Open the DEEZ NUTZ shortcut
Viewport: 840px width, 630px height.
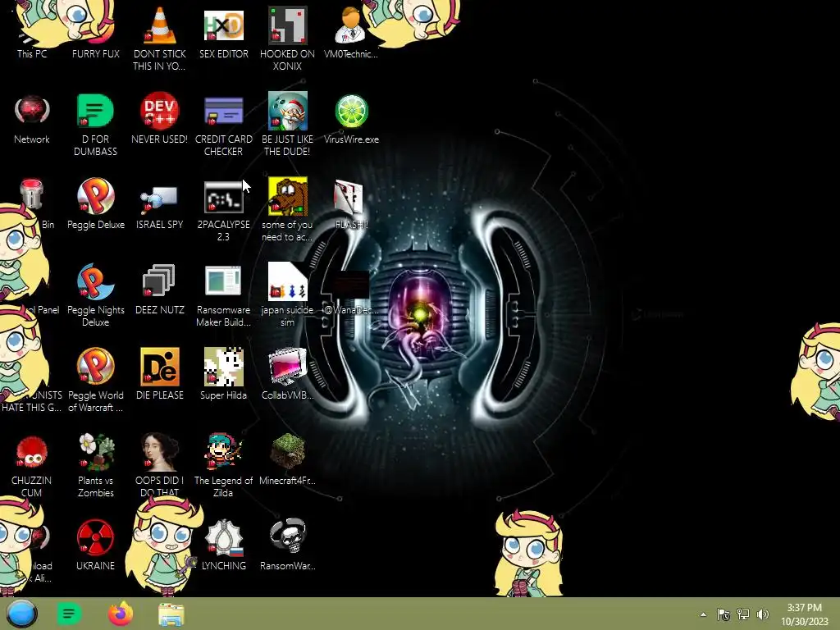point(160,290)
